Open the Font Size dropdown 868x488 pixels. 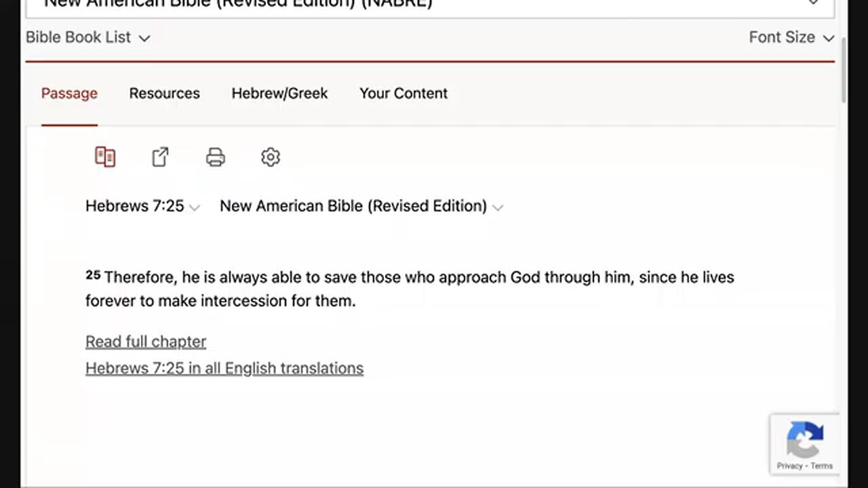(x=791, y=37)
